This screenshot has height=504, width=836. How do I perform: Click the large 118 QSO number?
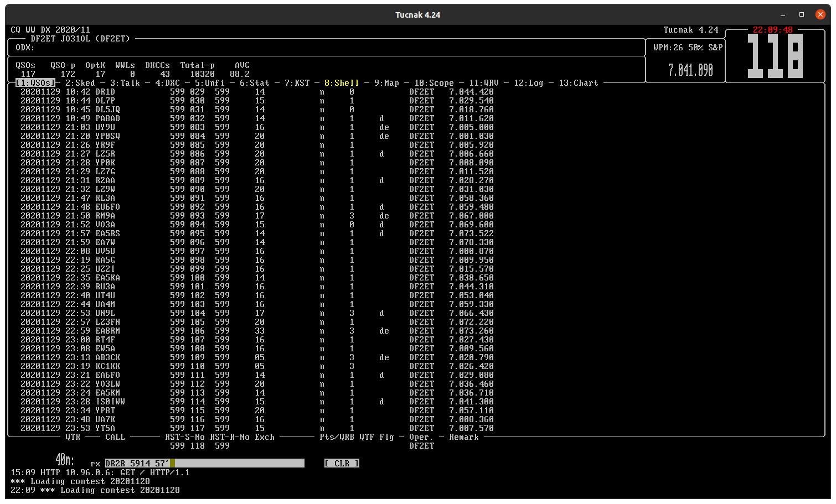pyautogui.click(x=775, y=56)
